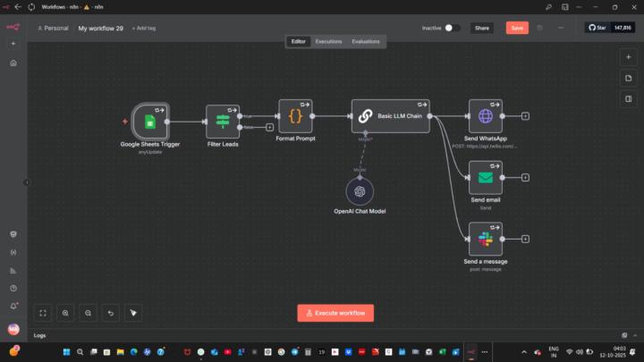Open the Send email Gmail node

pos(485,177)
